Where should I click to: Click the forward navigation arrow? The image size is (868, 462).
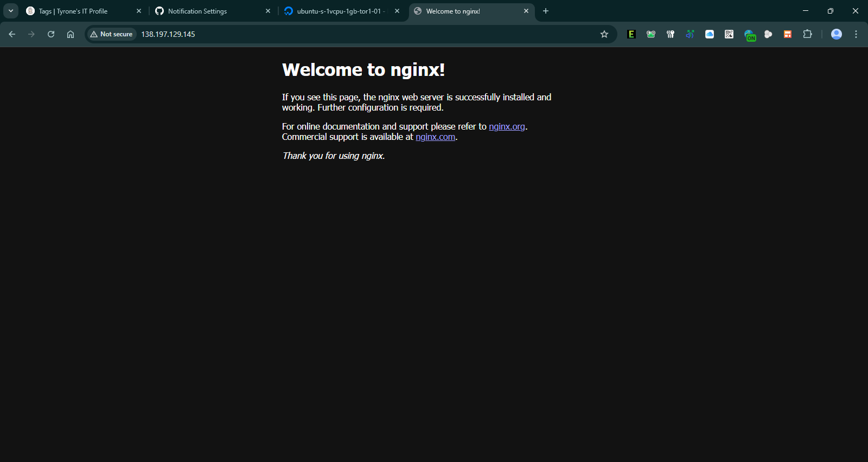pos(31,34)
